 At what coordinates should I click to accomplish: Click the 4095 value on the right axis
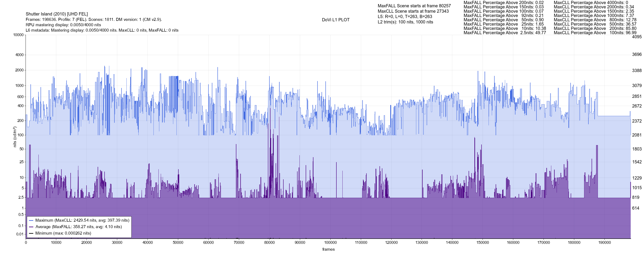click(x=637, y=37)
